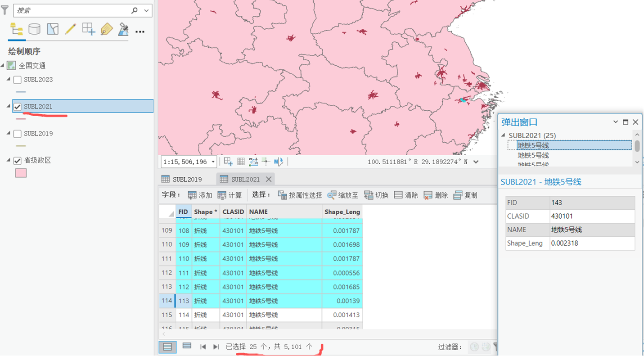Select List By Labeling tag icon
Viewport: 644px width, 356px height.
click(x=106, y=29)
